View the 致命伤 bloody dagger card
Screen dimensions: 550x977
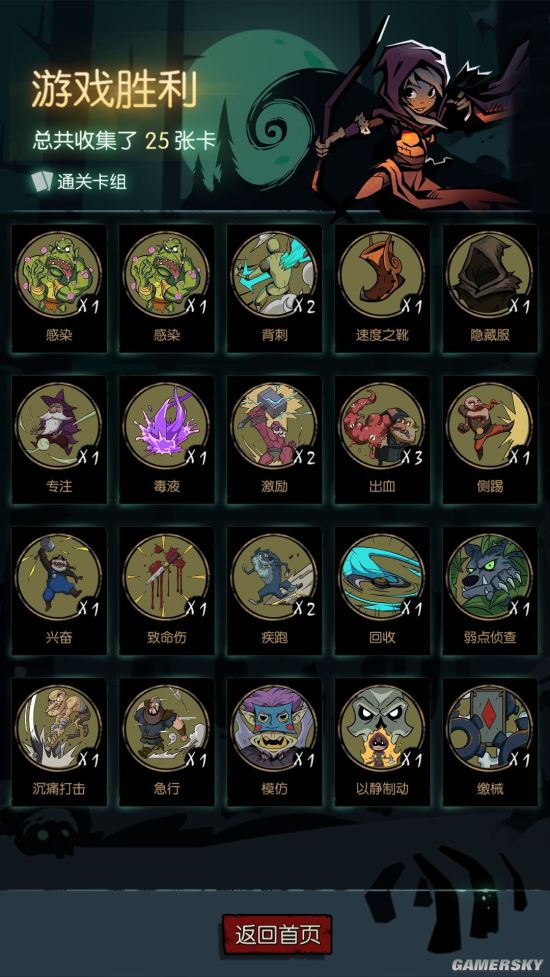click(167, 591)
